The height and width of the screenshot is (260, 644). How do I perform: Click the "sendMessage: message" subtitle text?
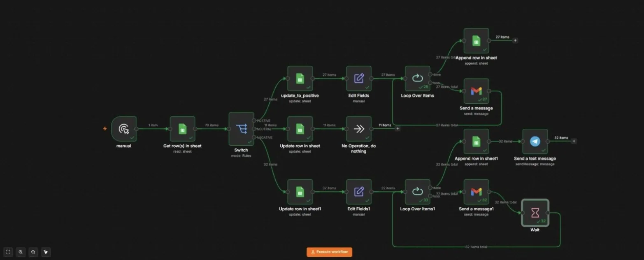(535, 164)
